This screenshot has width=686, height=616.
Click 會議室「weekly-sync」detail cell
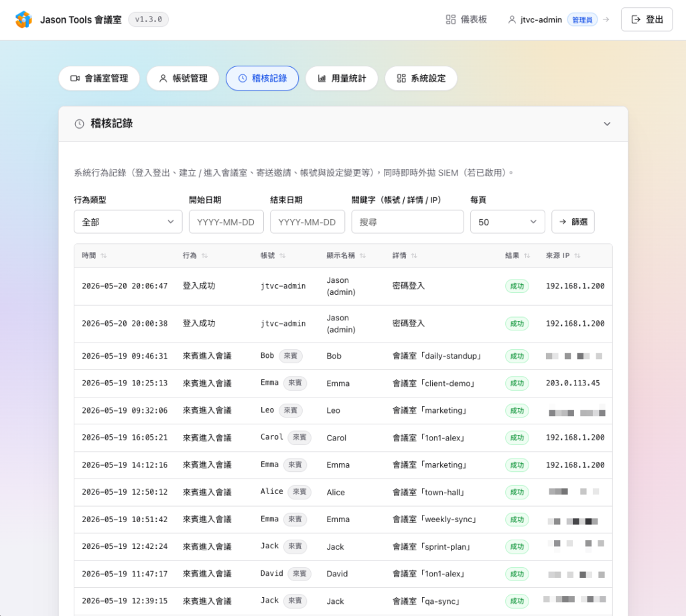434,519
